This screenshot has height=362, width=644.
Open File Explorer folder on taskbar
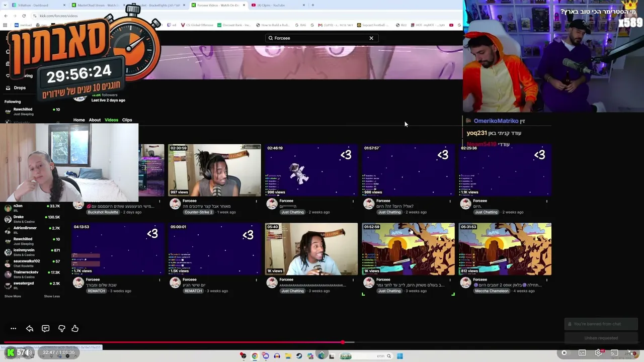(288, 356)
